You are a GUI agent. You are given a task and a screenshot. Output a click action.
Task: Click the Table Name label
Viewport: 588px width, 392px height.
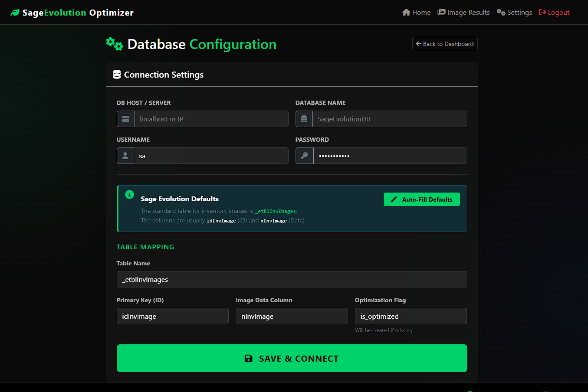133,263
